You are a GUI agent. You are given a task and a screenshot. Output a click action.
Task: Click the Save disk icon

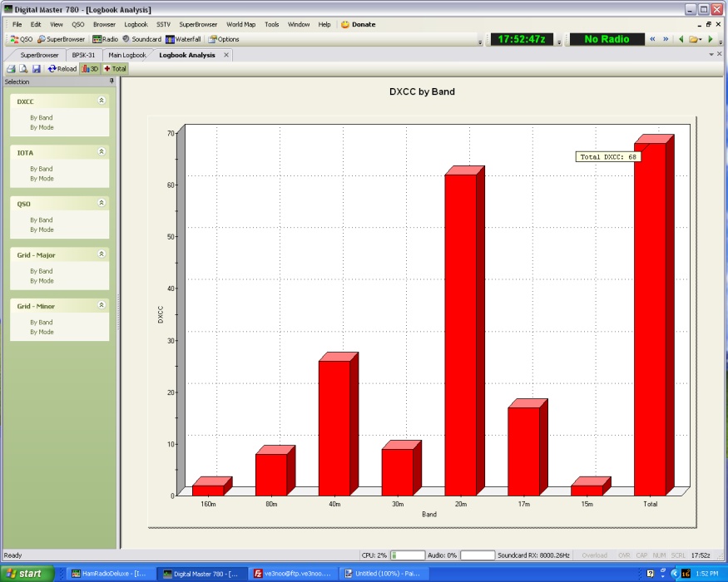[36, 69]
